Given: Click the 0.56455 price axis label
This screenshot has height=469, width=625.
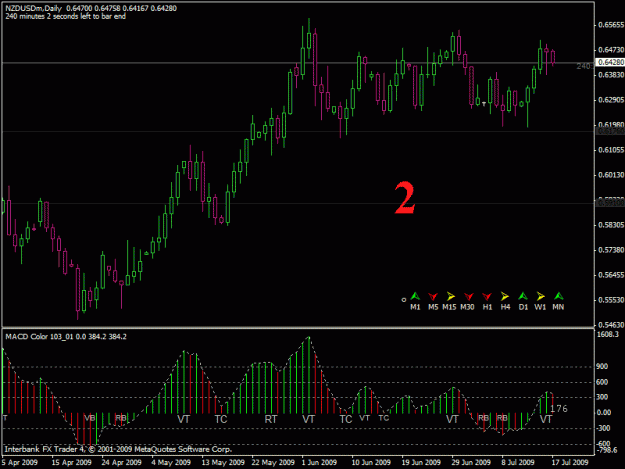Looking at the screenshot, I should [611, 275].
